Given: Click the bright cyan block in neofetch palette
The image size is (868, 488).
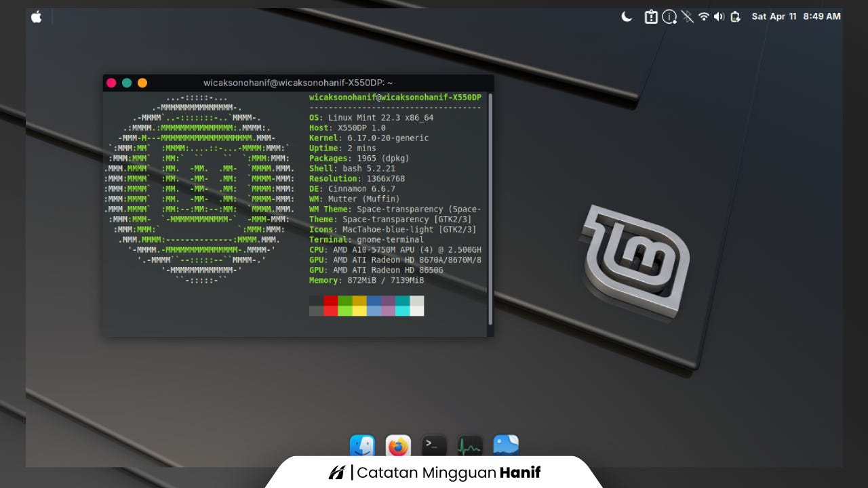Looking at the screenshot, I should (x=402, y=310).
